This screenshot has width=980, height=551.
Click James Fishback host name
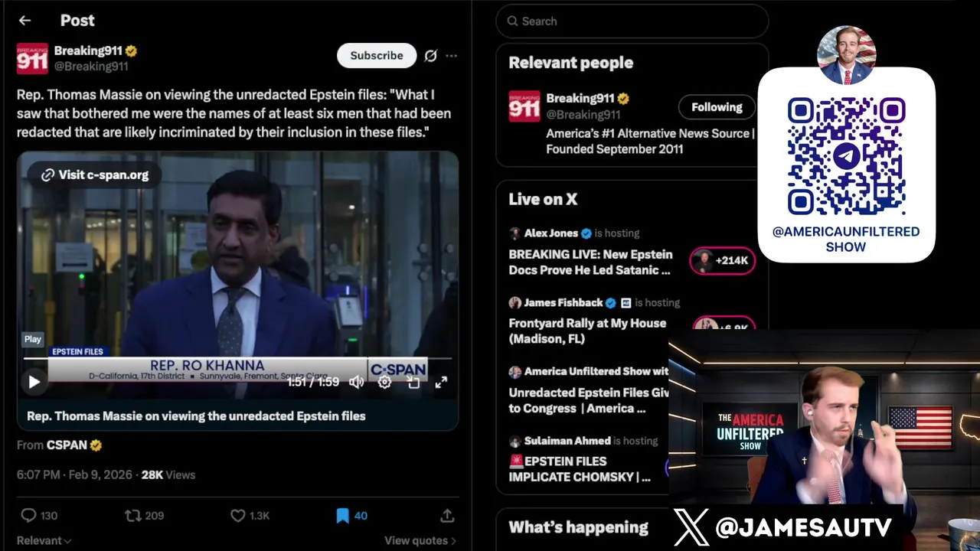pyautogui.click(x=563, y=302)
